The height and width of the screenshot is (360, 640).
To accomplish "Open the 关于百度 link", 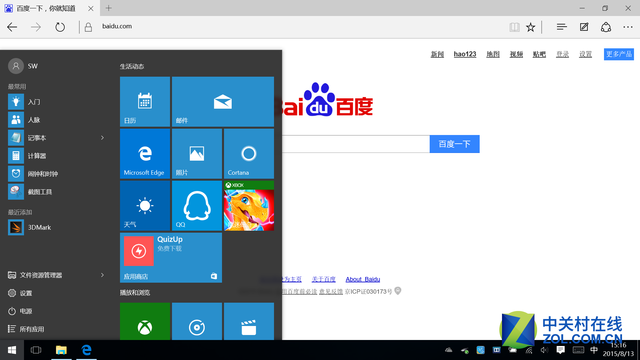I will 324,279.
